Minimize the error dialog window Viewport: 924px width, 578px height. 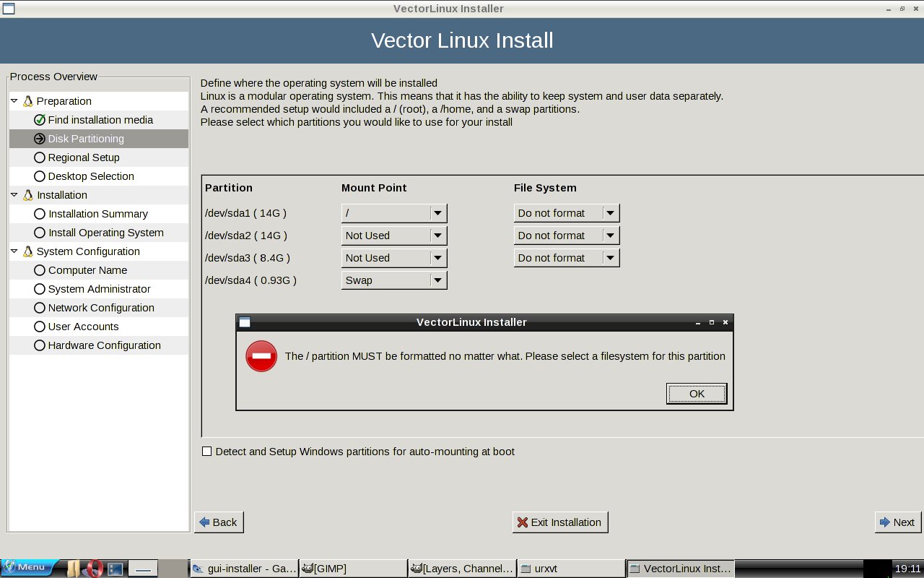(697, 322)
